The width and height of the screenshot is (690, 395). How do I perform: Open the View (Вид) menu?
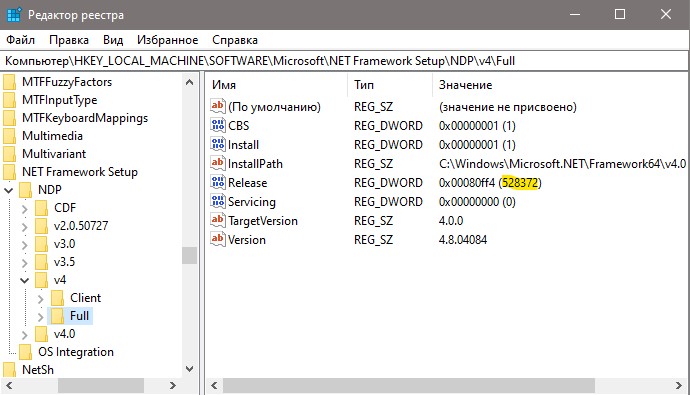[113, 40]
